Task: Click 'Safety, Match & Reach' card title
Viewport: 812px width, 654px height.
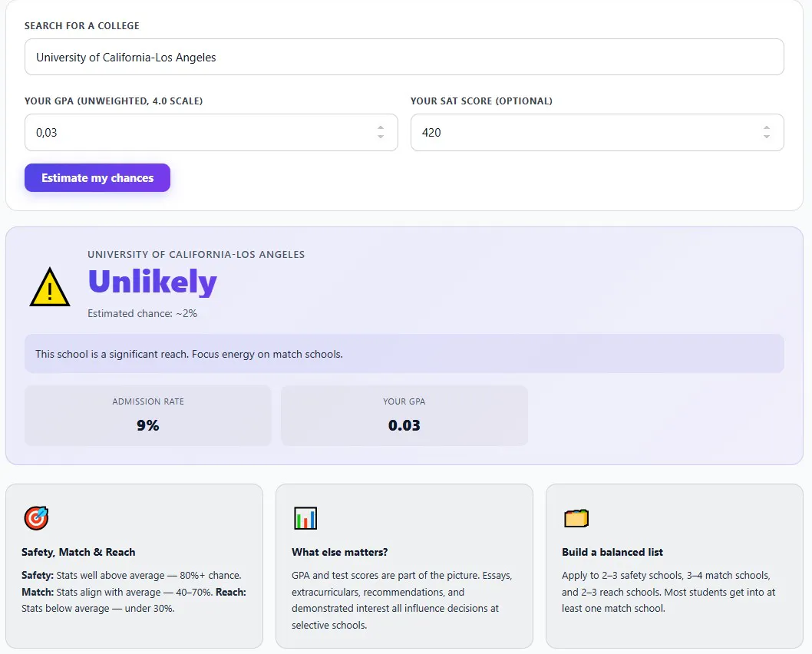Action: tap(78, 552)
